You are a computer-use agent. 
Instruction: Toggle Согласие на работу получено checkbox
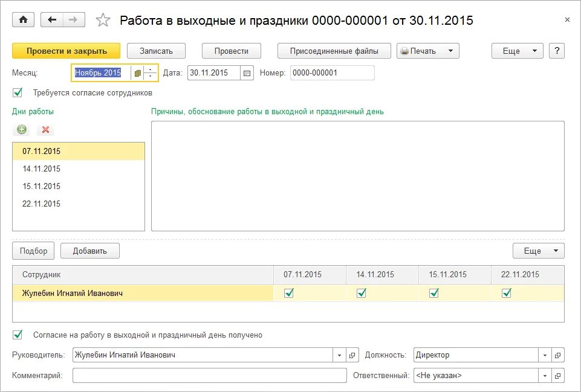coord(18,335)
